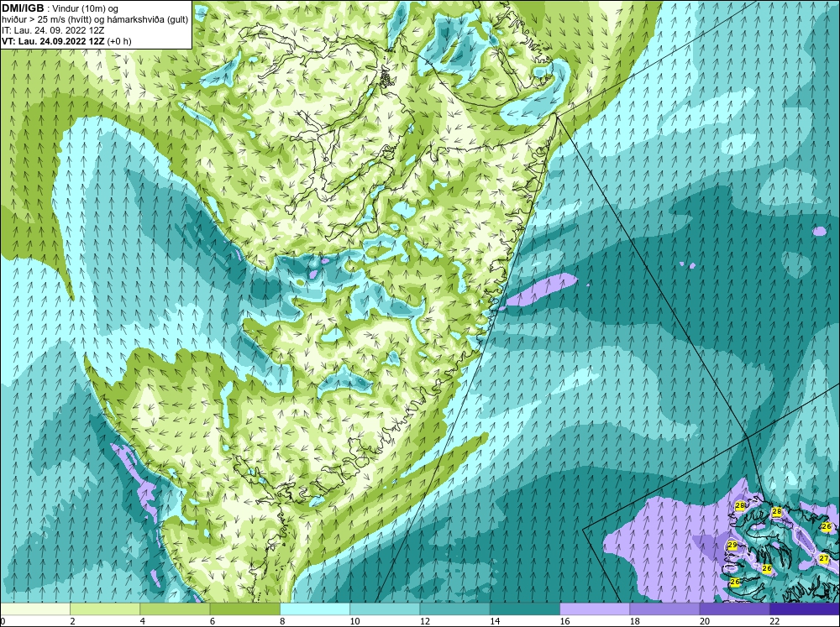The height and width of the screenshot is (627, 840).
Task: Click the yellow gust marker labeled 27
Action: (x=824, y=558)
